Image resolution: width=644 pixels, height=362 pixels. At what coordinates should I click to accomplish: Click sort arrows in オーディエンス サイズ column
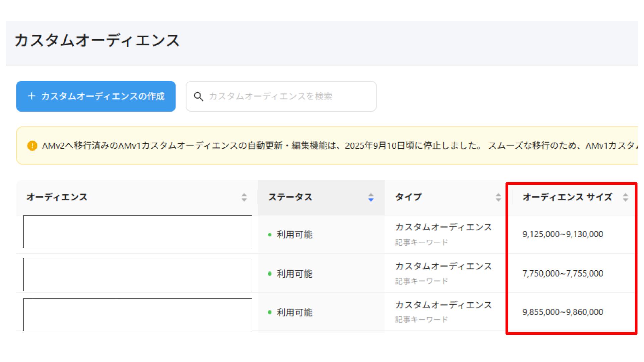tap(625, 197)
